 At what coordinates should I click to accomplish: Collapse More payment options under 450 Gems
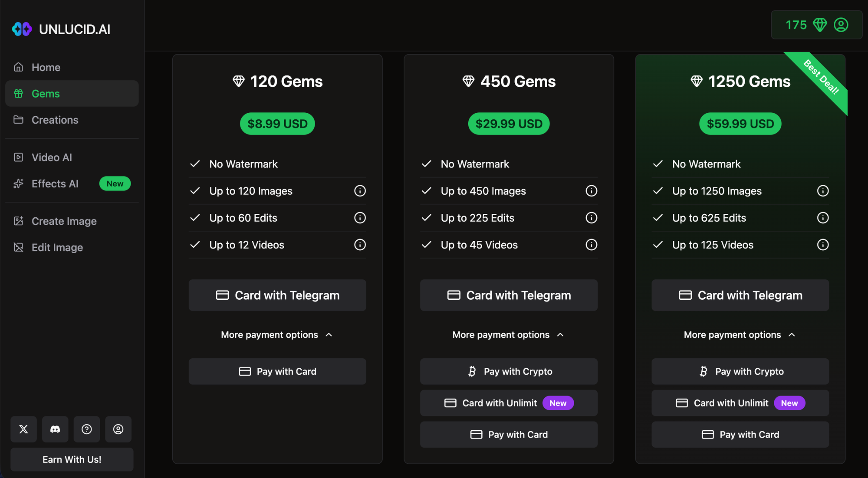508,335
